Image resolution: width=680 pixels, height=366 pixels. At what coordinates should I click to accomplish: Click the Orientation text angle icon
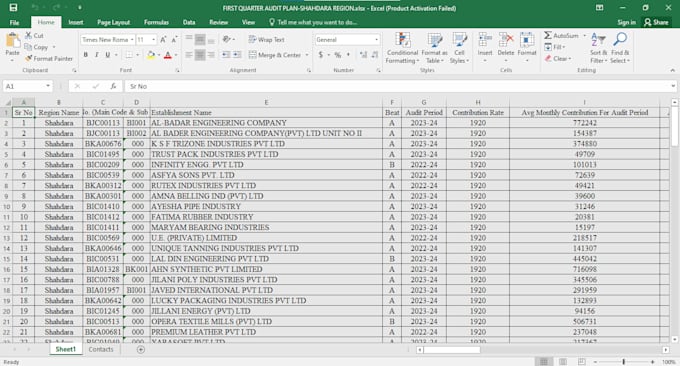226,39
